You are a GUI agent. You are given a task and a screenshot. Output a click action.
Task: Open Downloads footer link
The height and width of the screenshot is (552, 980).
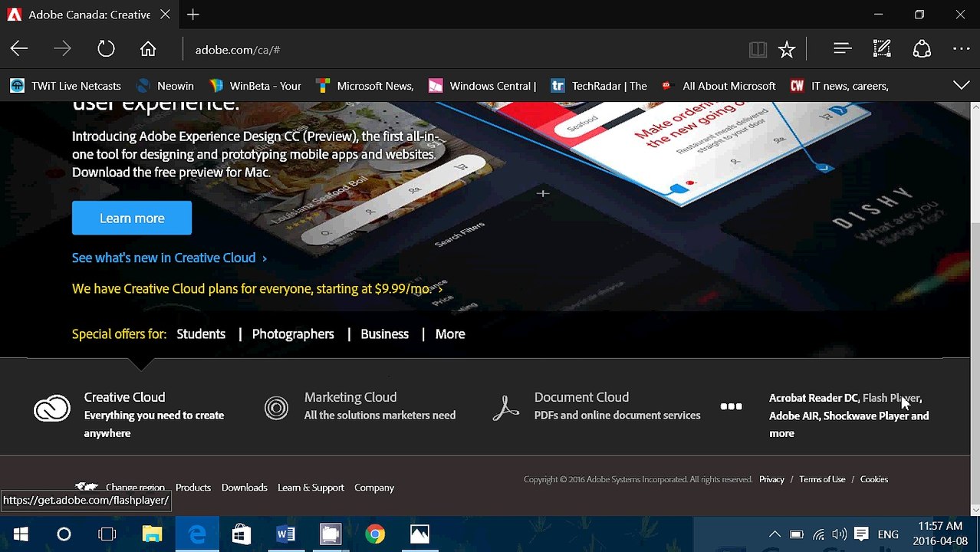pos(244,488)
